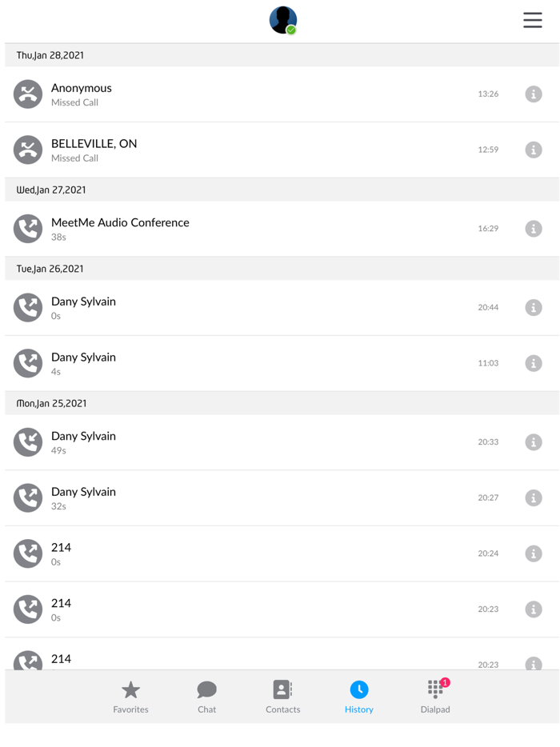Switch to the Favorites tab
This screenshot has height=747, width=560.
(130, 697)
